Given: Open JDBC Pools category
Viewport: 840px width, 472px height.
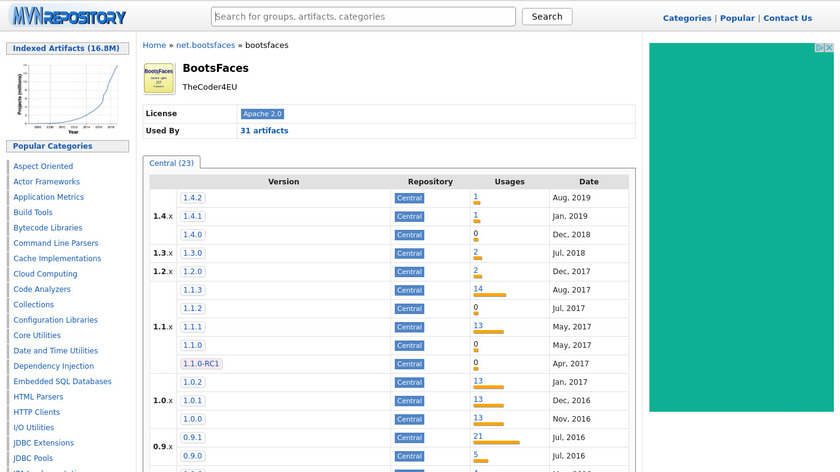Looking at the screenshot, I should (x=33, y=458).
